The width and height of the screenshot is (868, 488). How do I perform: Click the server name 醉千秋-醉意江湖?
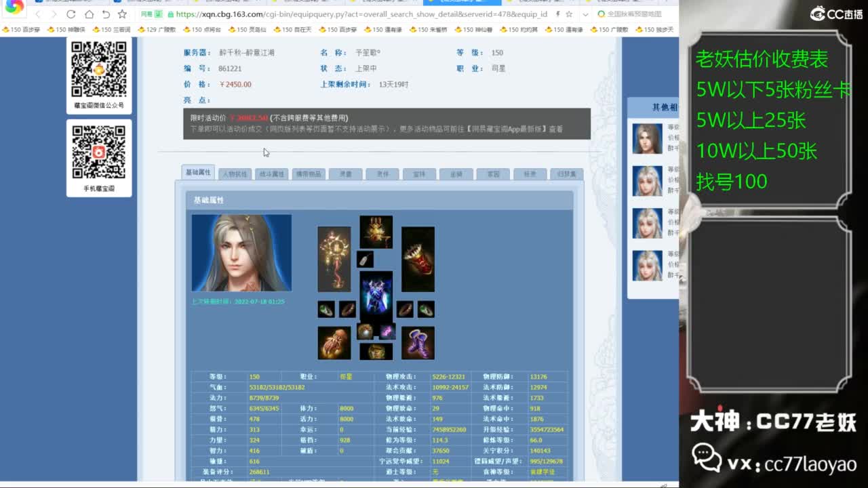(246, 52)
